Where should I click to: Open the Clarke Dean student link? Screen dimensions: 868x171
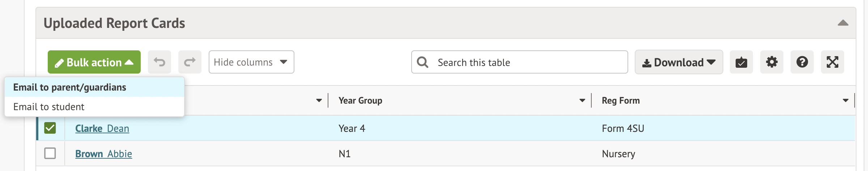[x=102, y=129]
